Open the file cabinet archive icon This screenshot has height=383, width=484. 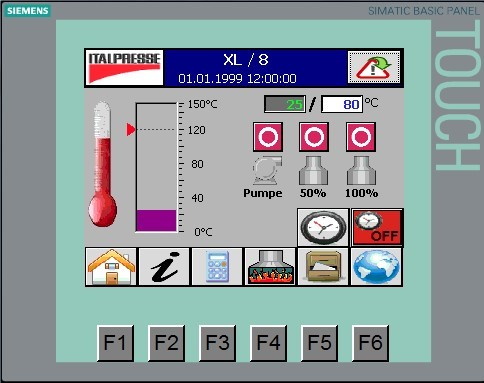(323, 267)
